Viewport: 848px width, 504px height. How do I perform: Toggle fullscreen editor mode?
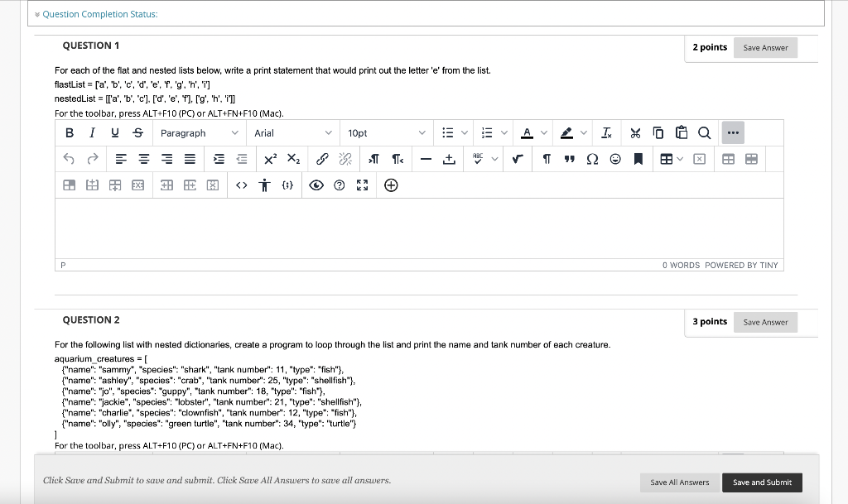363,185
